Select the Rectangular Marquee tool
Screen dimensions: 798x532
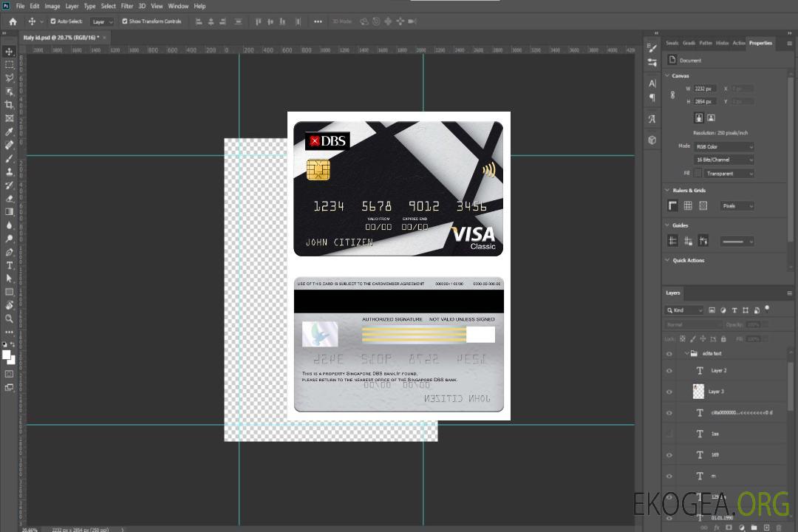click(9, 65)
